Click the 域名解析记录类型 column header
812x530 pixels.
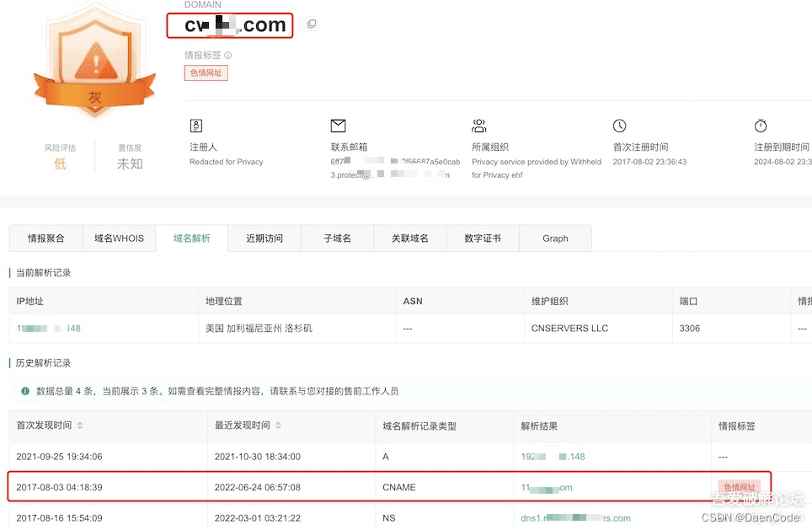(419, 426)
